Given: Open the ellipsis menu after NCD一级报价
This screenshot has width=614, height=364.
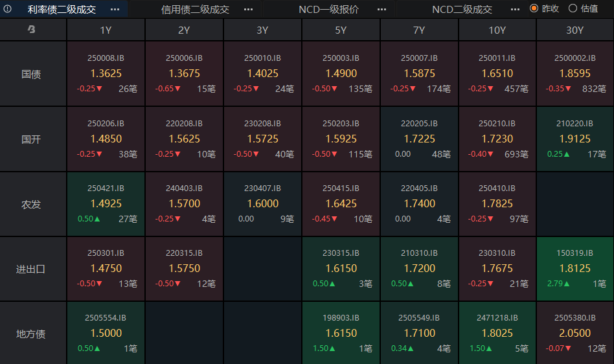Looking at the screenshot, I should [381, 10].
